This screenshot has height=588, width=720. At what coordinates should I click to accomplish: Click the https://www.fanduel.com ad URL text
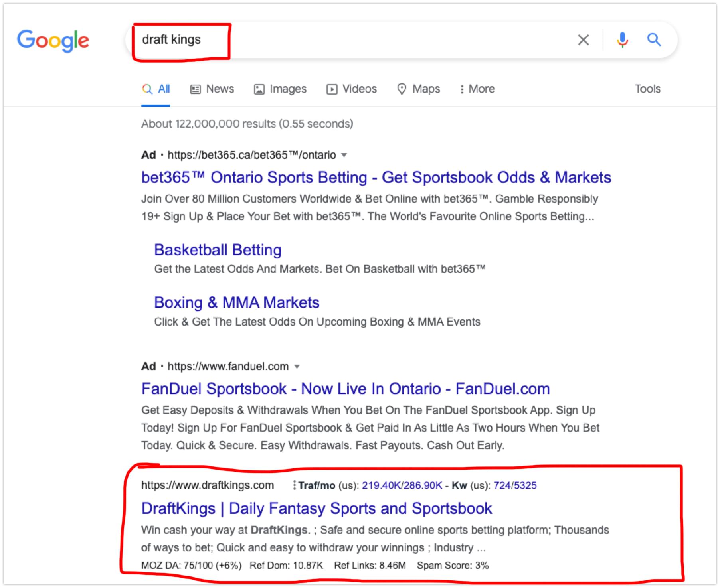point(228,367)
